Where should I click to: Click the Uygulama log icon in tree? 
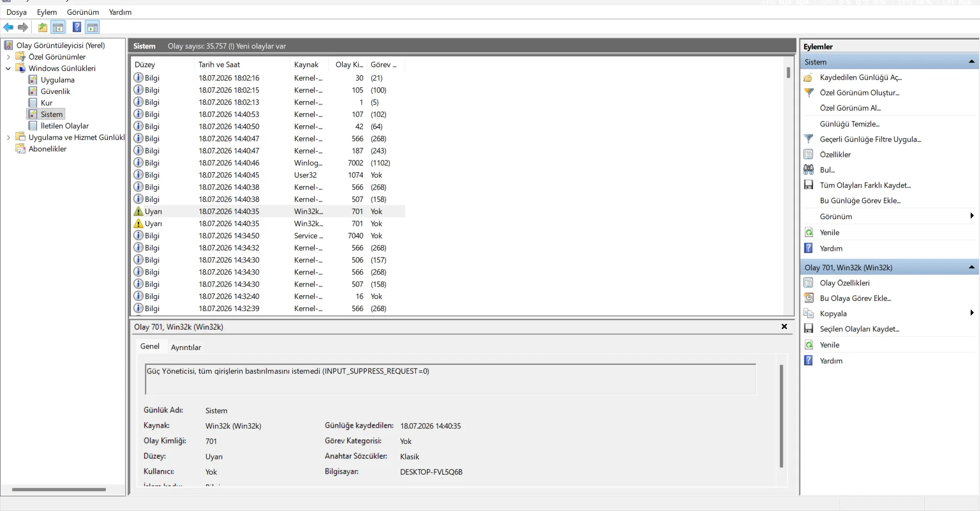(x=33, y=80)
